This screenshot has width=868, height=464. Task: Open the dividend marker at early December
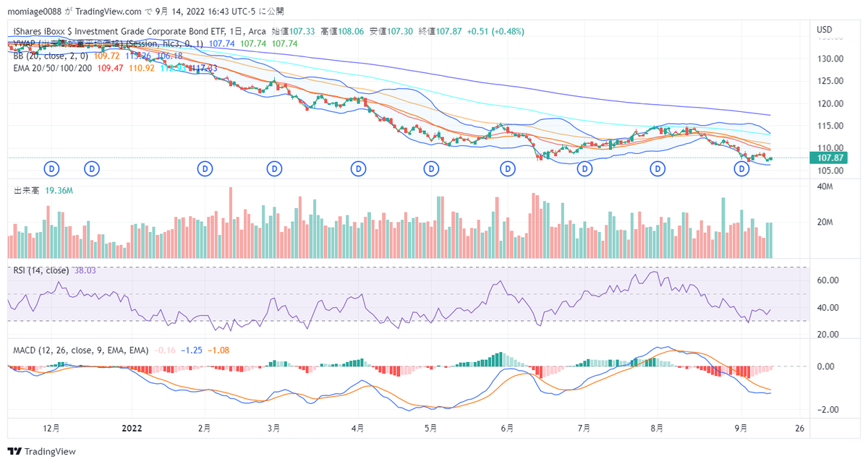click(52, 168)
